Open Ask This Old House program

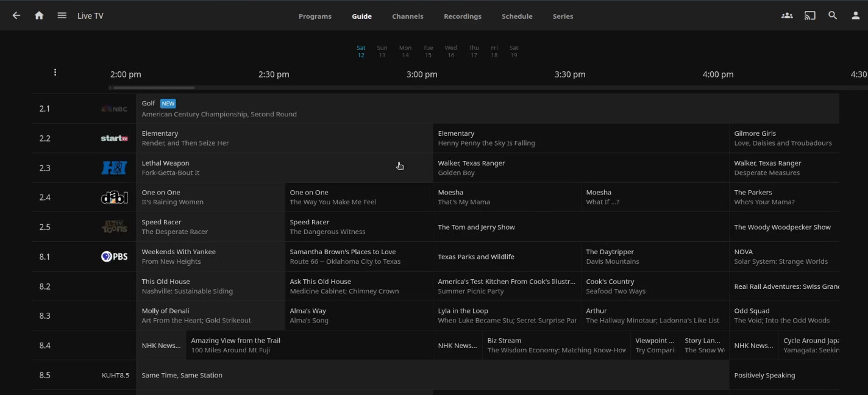[359, 286]
